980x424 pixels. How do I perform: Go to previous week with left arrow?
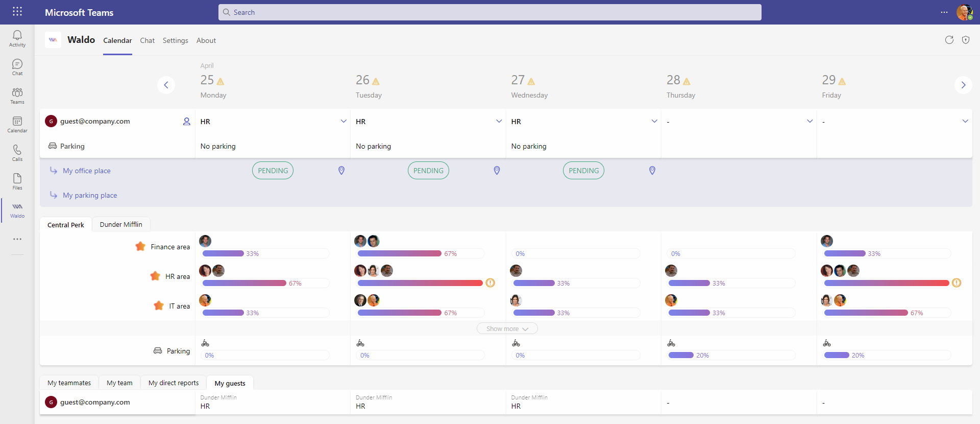pos(166,85)
